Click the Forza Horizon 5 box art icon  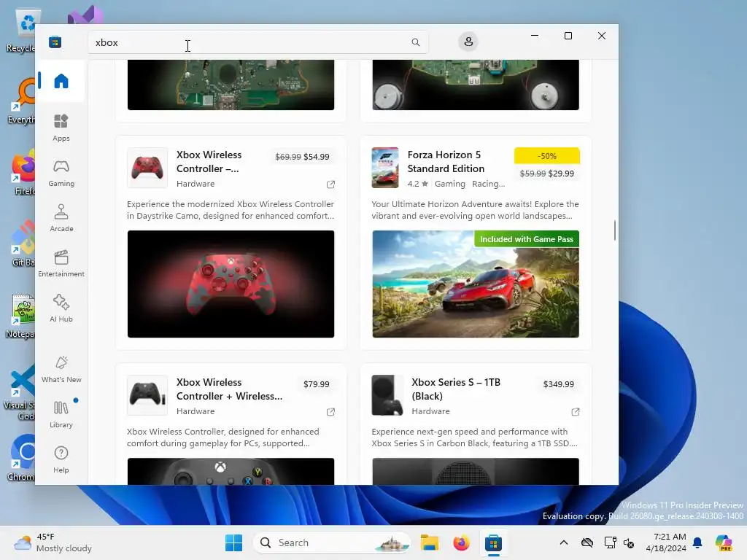pos(385,168)
